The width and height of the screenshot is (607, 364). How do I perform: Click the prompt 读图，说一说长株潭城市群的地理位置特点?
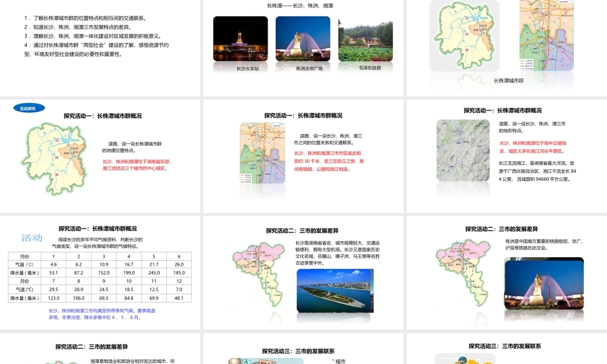tap(132, 147)
